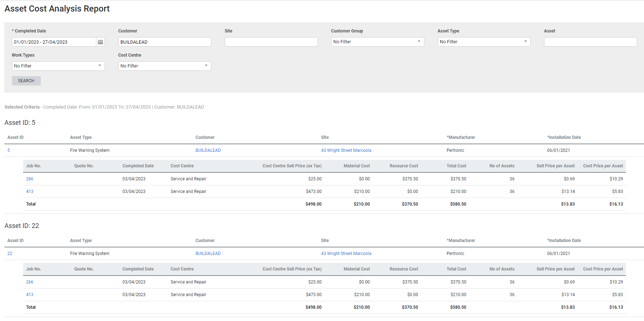Open BUILDALEAD customer link under Asset 22
This screenshot has width=644, height=321.
pyautogui.click(x=208, y=254)
